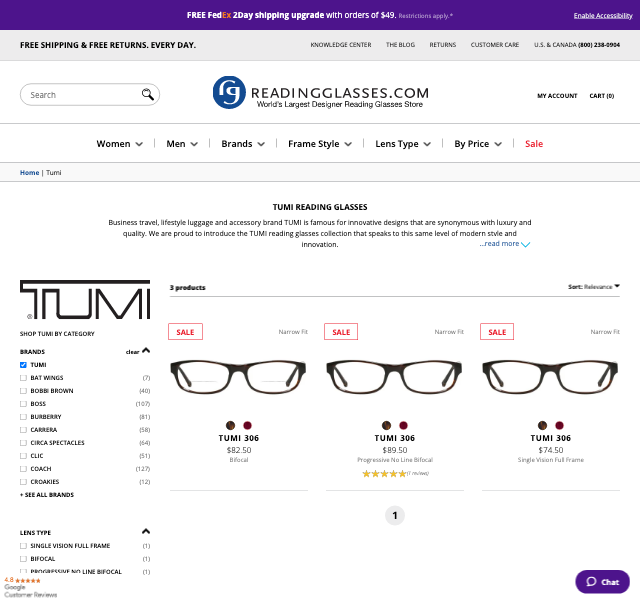Check the COACH brand filter

[x=23, y=469]
